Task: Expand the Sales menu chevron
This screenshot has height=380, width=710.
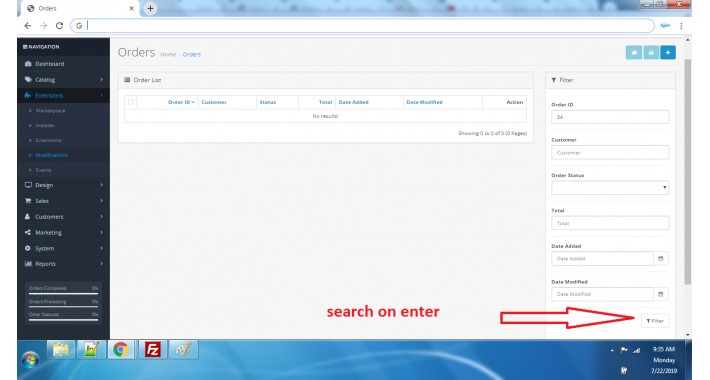Action: (101, 201)
